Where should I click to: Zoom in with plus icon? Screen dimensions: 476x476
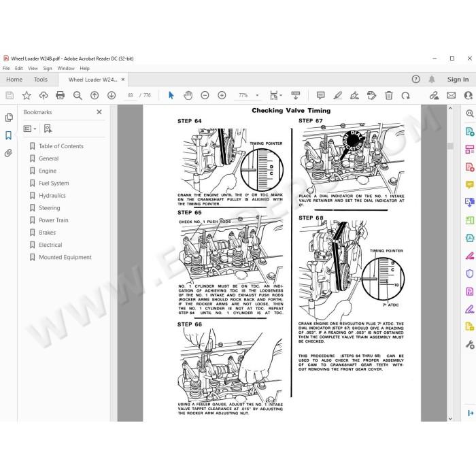click(x=222, y=95)
